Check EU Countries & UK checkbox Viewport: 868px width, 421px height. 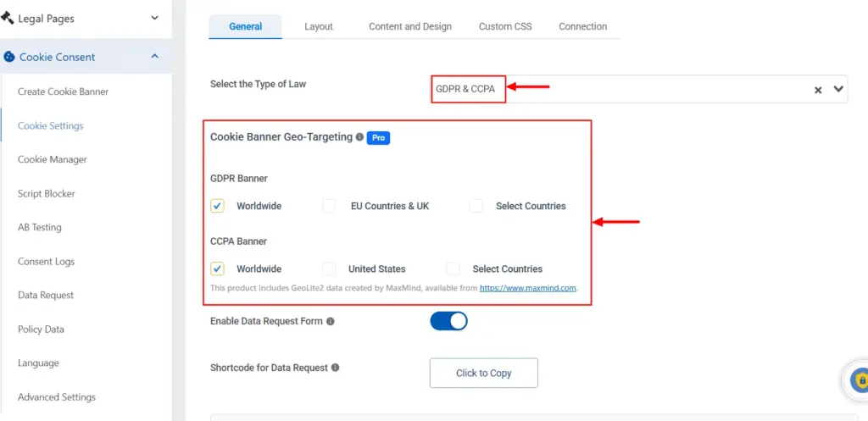pyautogui.click(x=329, y=206)
